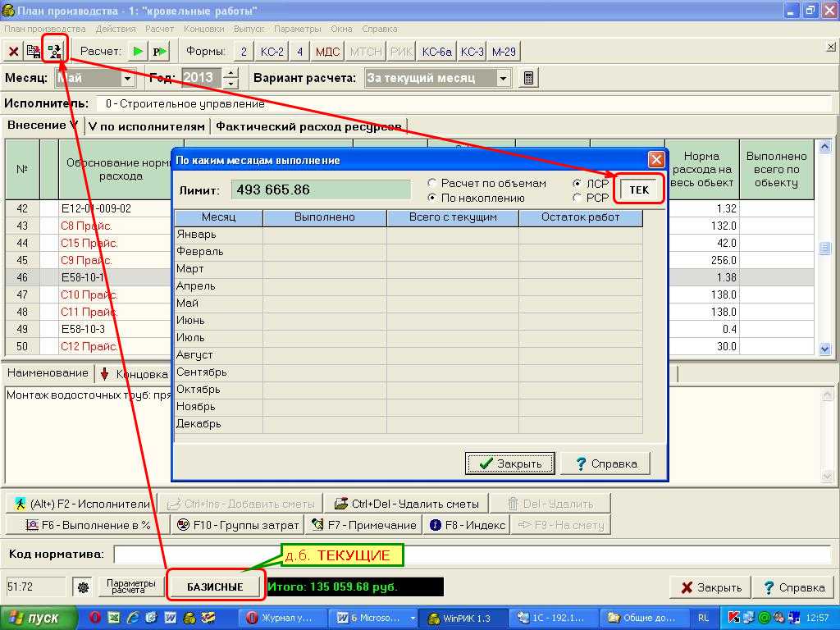Click F8 - Индекс button
This screenshot has height=630, width=840.
(x=466, y=526)
